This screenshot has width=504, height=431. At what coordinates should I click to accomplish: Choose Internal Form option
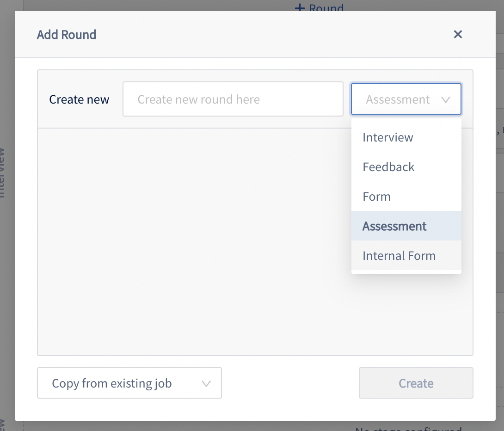[406, 256]
